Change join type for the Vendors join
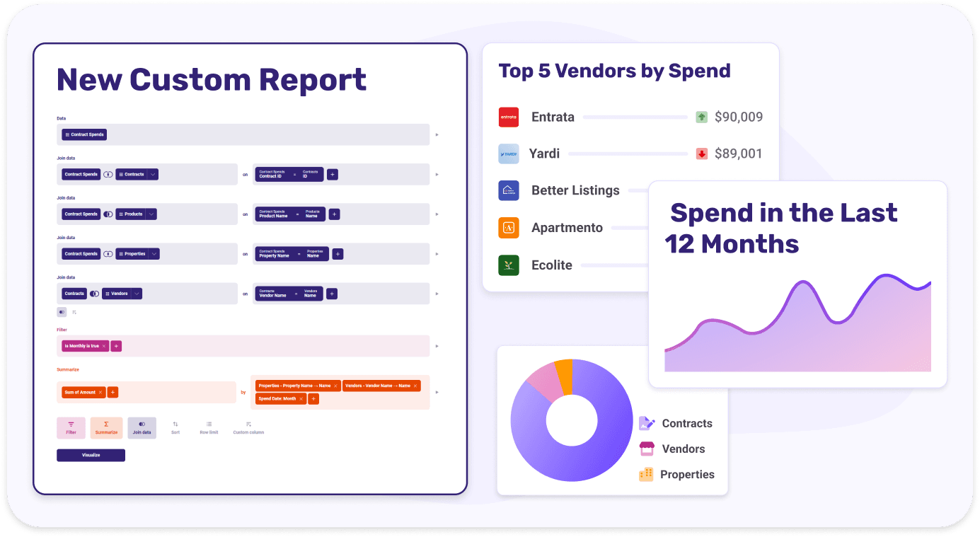Image resolution: width=980 pixels, height=537 pixels. 94,293
